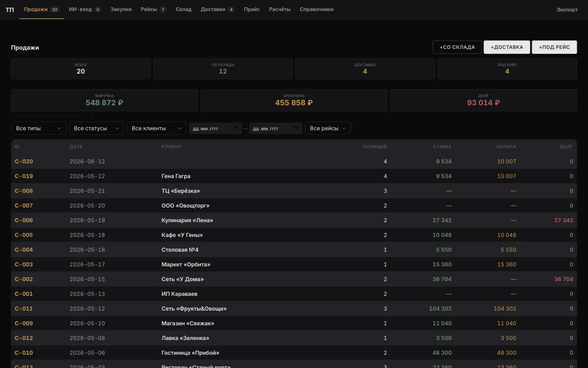Click the ВЫРУЧКА 548 872 ₽ card

[x=104, y=100]
